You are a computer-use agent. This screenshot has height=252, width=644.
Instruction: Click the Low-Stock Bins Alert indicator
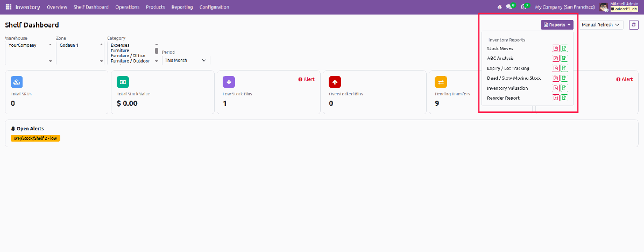306,79
